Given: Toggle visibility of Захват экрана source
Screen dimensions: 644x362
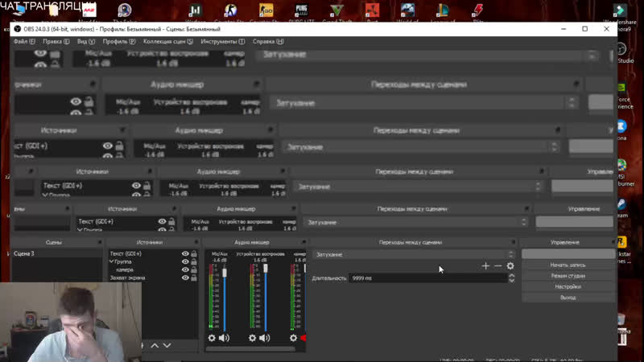Looking at the screenshot, I should tap(185, 278).
